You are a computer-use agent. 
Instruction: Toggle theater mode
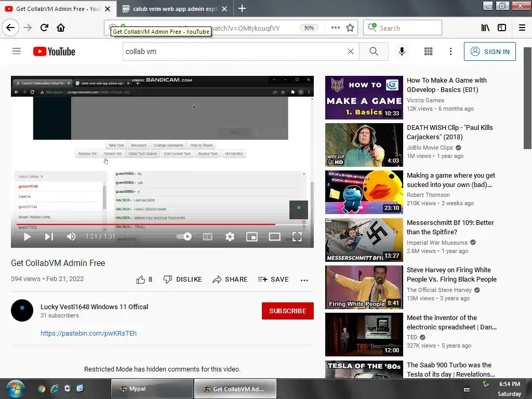coord(274,236)
